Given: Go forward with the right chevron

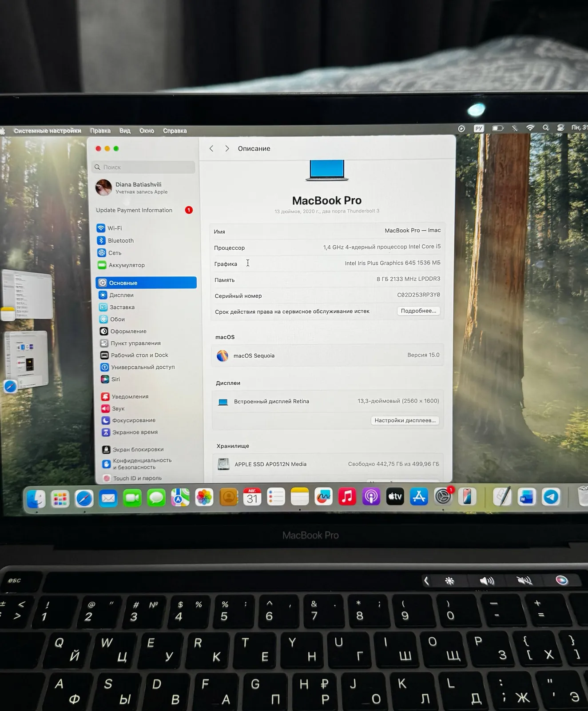Looking at the screenshot, I should (x=227, y=148).
